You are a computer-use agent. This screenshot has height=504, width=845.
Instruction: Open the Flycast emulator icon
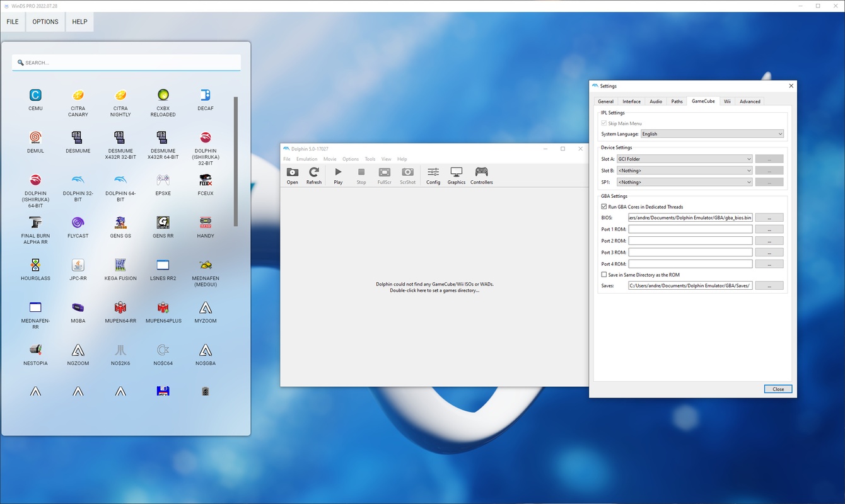78,223
